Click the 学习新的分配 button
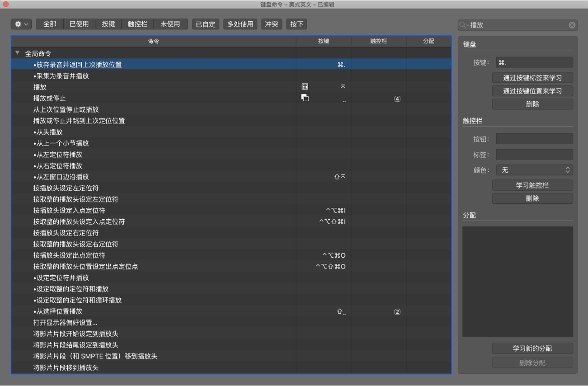Image resolution: width=588 pixels, height=386 pixels. 532,348
